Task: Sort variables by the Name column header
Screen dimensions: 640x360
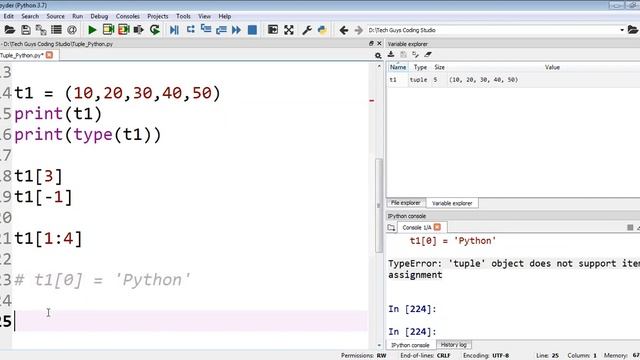Action: point(398,67)
